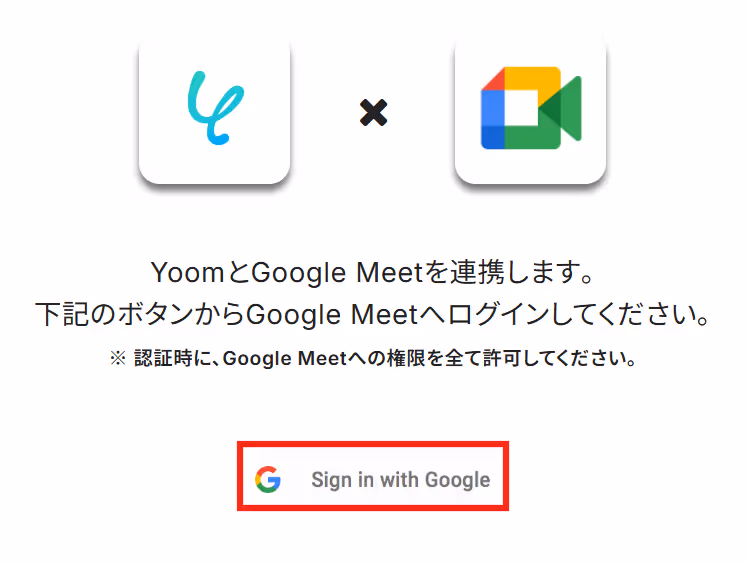Click the white center square of the Meet logo
The image size is (747, 563).
point(521,108)
